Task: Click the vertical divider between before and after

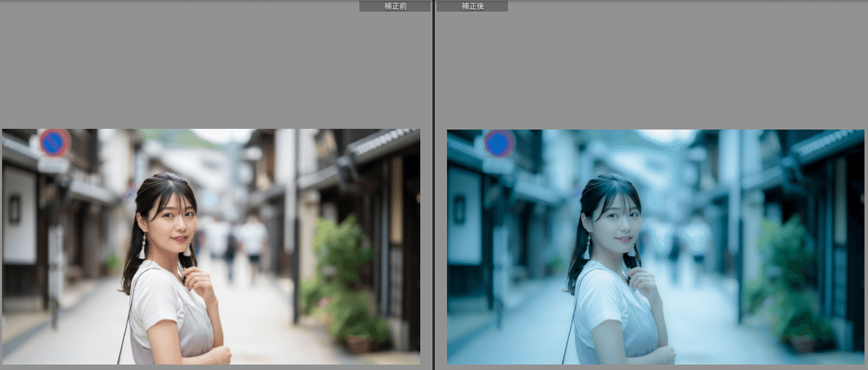Action: pos(433,185)
